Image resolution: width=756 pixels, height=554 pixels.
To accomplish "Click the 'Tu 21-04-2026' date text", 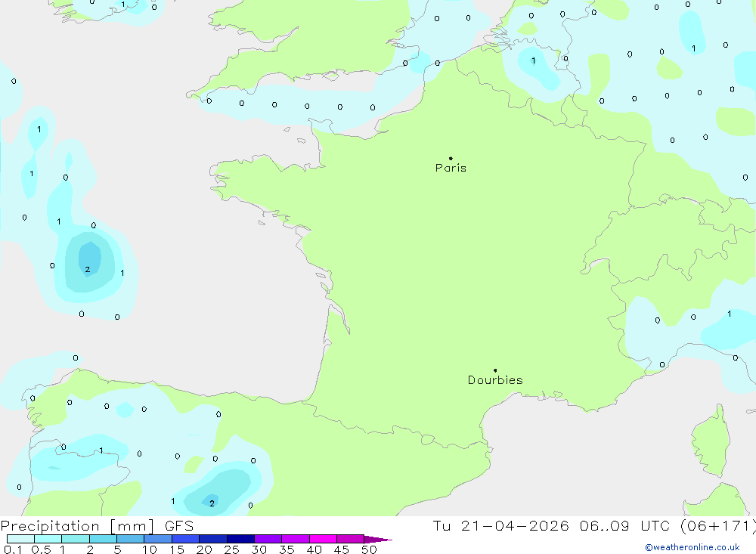I will pyautogui.click(x=500, y=525).
